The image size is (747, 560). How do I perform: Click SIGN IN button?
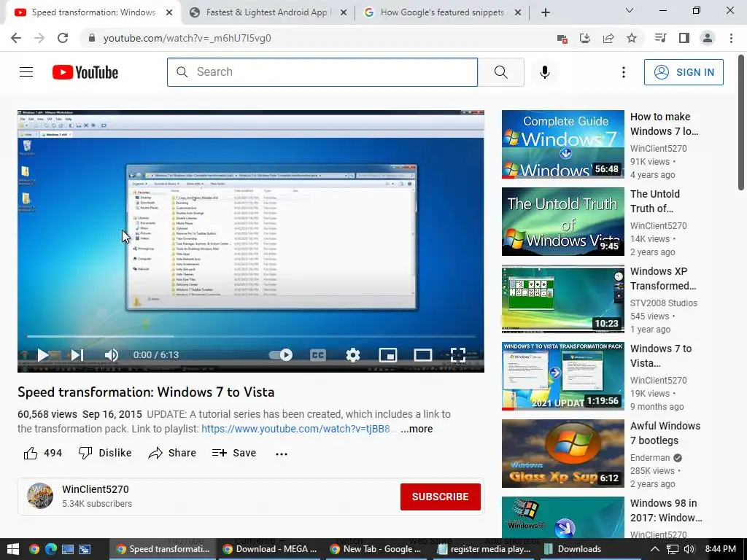click(684, 72)
